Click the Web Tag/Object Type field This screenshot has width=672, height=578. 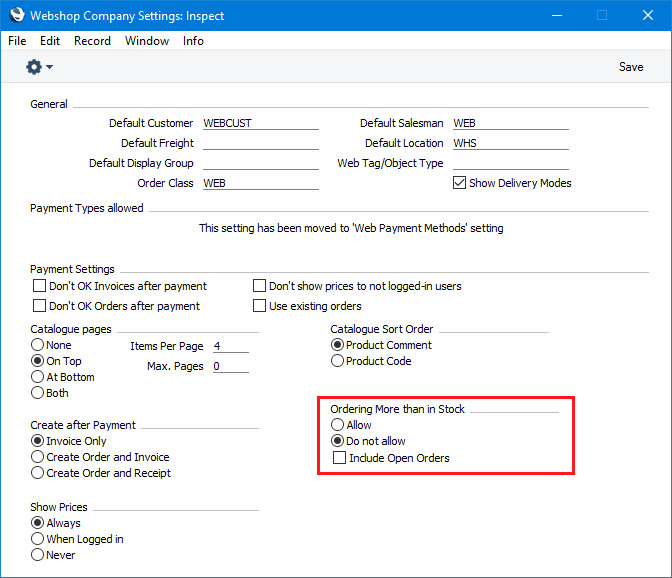coord(510,163)
